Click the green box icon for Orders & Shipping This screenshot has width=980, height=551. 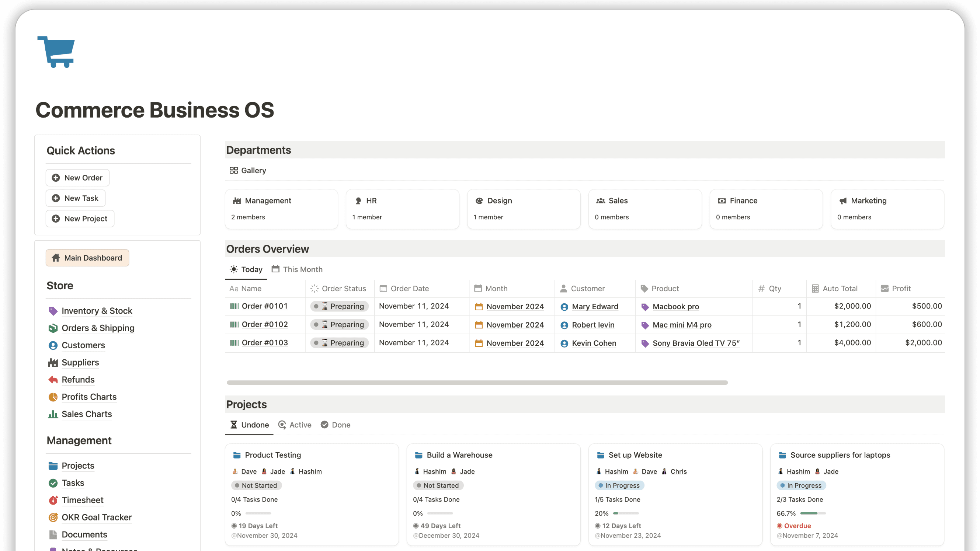pos(53,328)
